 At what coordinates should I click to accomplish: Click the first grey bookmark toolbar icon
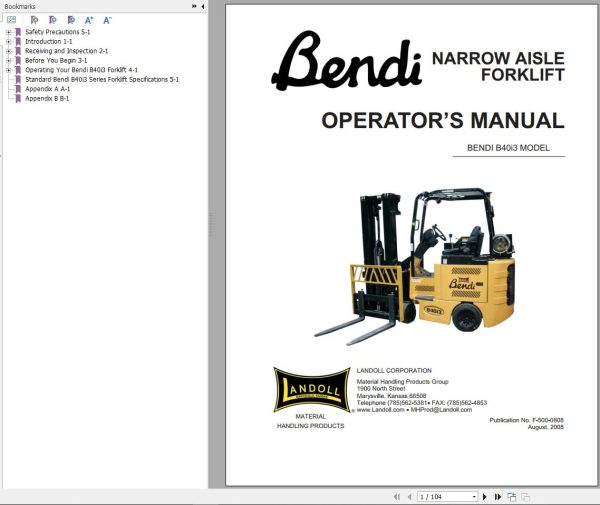pos(34,20)
